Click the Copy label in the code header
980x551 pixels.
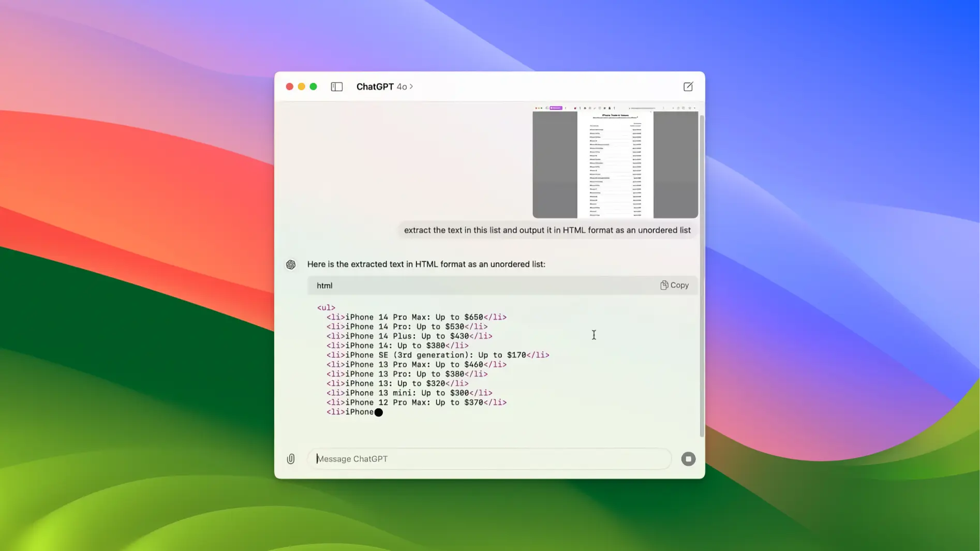pyautogui.click(x=679, y=285)
